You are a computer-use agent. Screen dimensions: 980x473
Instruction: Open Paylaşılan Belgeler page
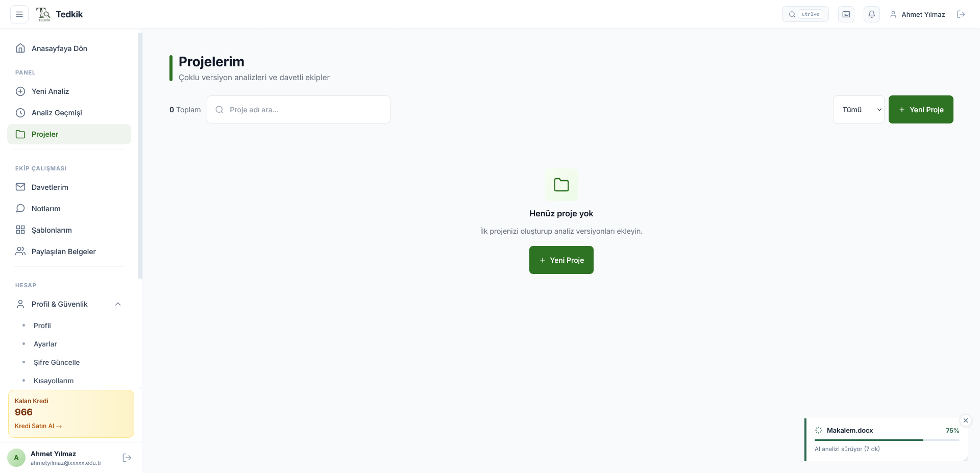point(69,252)
